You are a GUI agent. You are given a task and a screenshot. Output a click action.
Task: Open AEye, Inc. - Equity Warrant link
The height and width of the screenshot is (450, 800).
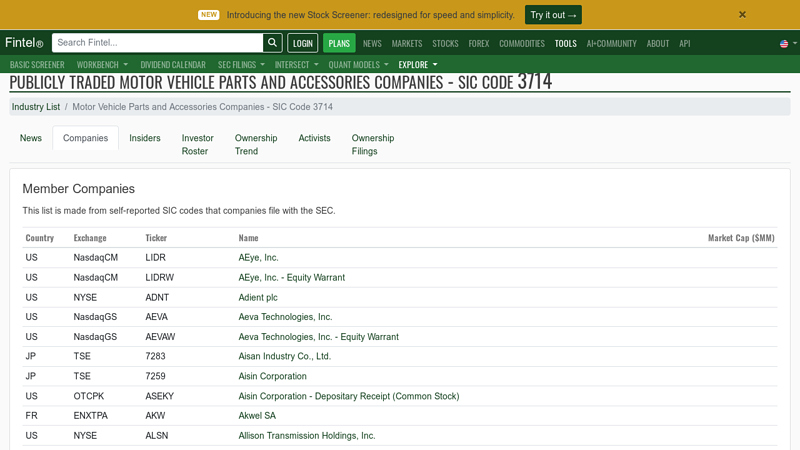291,278
